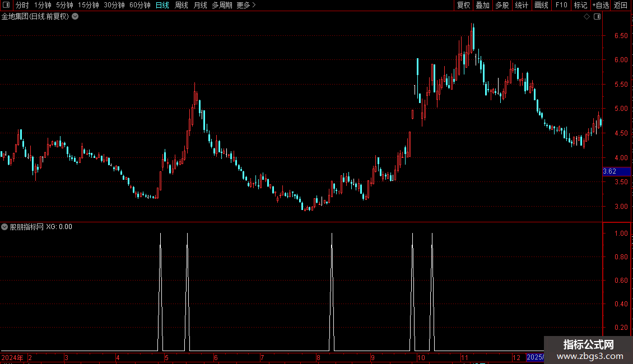Expand the 更多 periods menu
The height and width of the screenshot is (364, 633).
246,5
